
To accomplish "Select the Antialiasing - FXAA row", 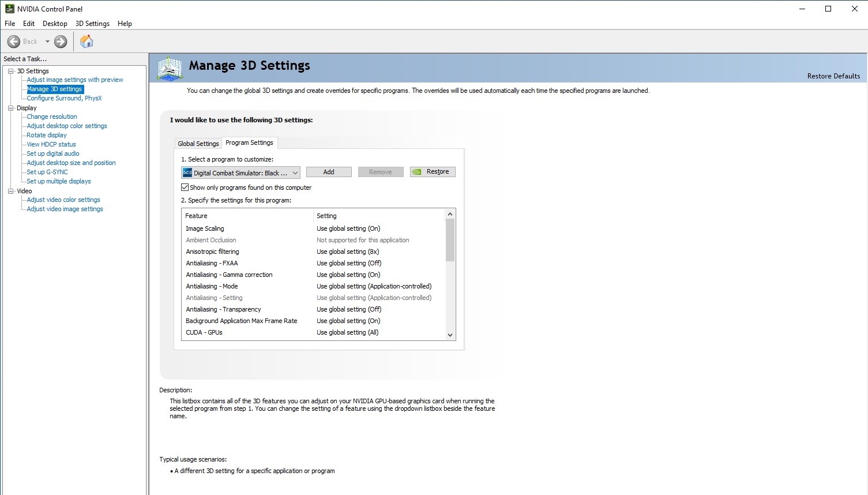I will click(x=314, y=263).
